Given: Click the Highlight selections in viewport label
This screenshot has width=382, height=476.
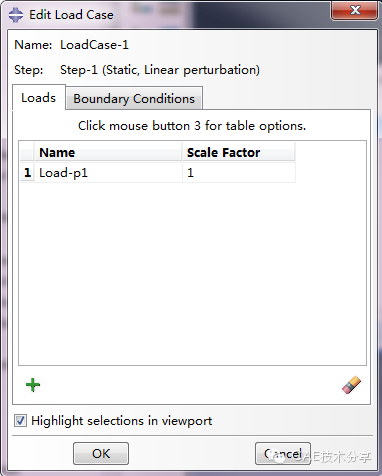Looking at the screenshot, I should [122, 421].
